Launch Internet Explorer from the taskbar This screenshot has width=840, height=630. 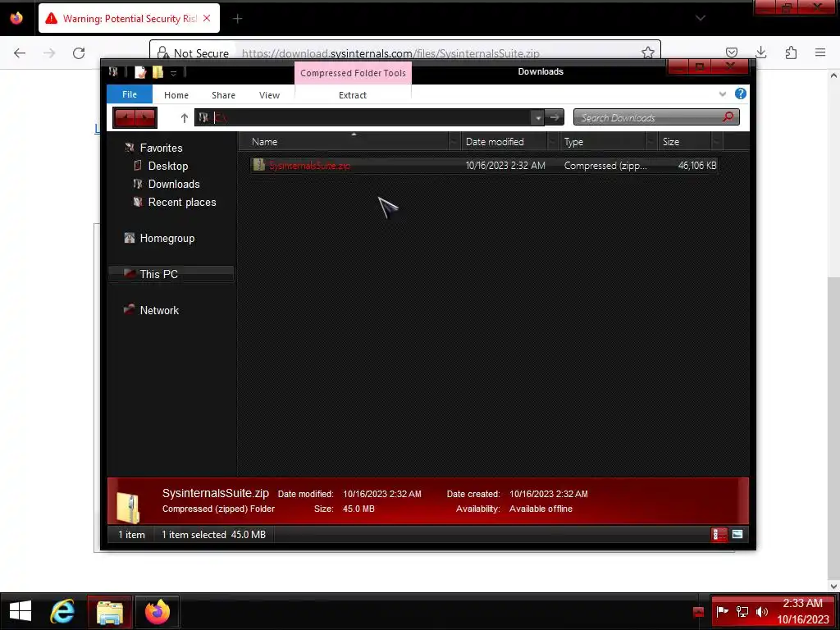coord(62,611)
